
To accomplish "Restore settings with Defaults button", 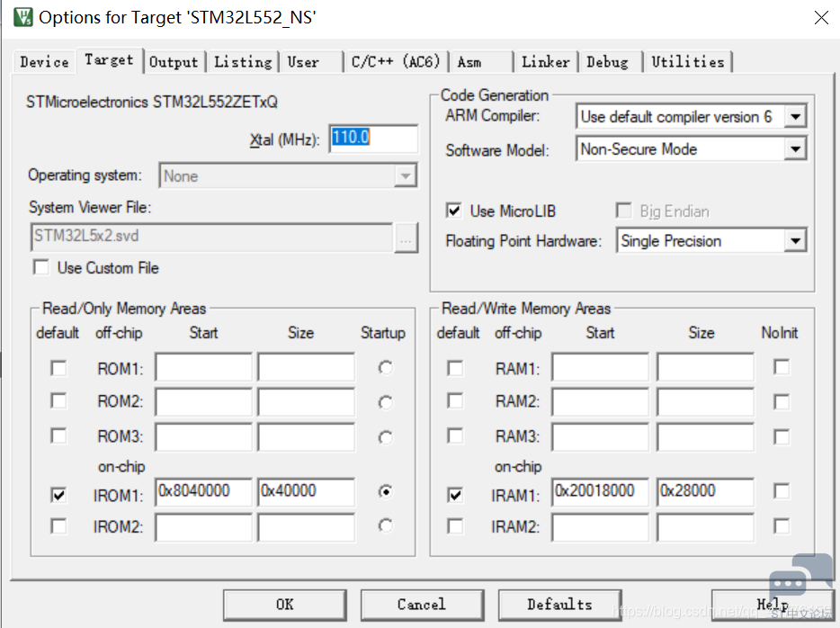I will [559, 605].
